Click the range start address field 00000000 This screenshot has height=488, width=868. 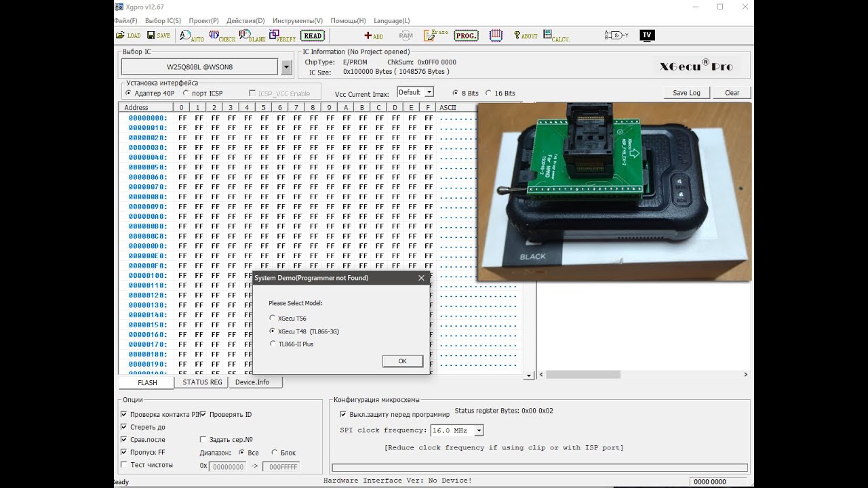coord(227,467)
